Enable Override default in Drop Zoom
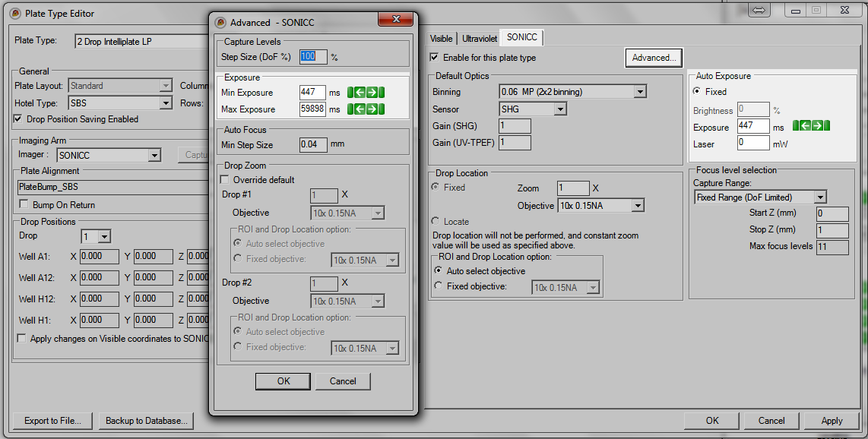The image size is (868, 439). [x=225, y=180]
